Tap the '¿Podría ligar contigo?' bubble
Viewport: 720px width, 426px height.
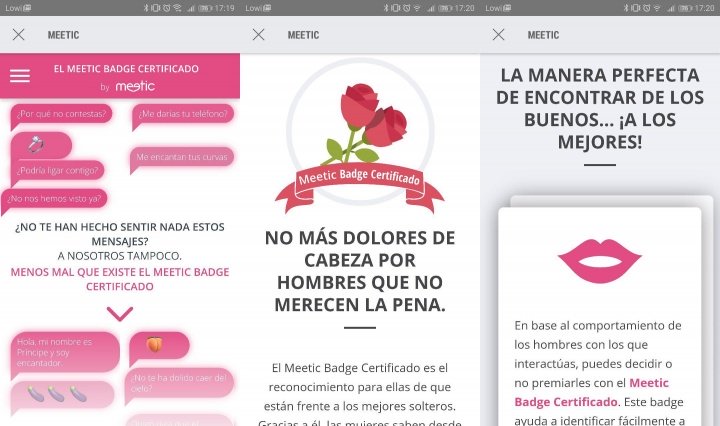(x=57, y=171)
